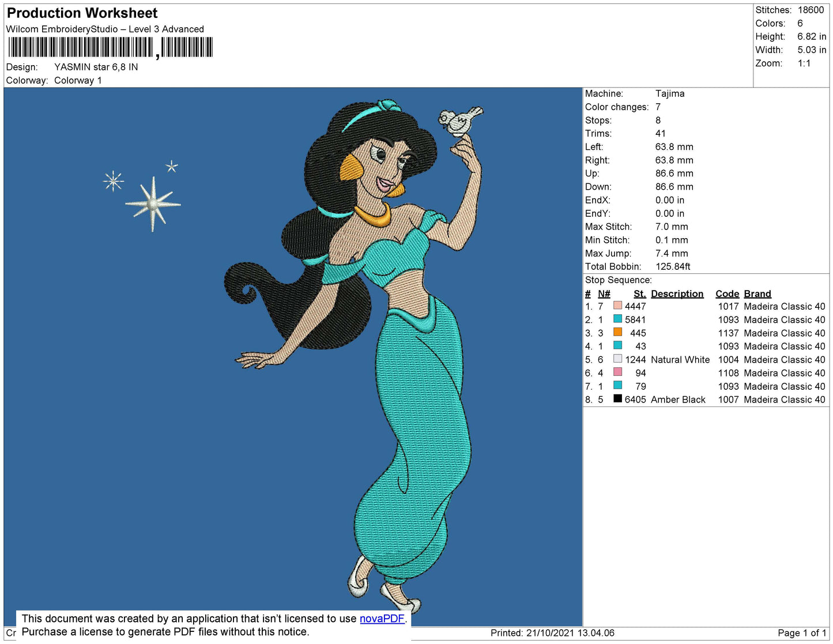Select the Colors value "6" in the header
Viewport: 833px width, 644px height.
[x=800, y=24]
